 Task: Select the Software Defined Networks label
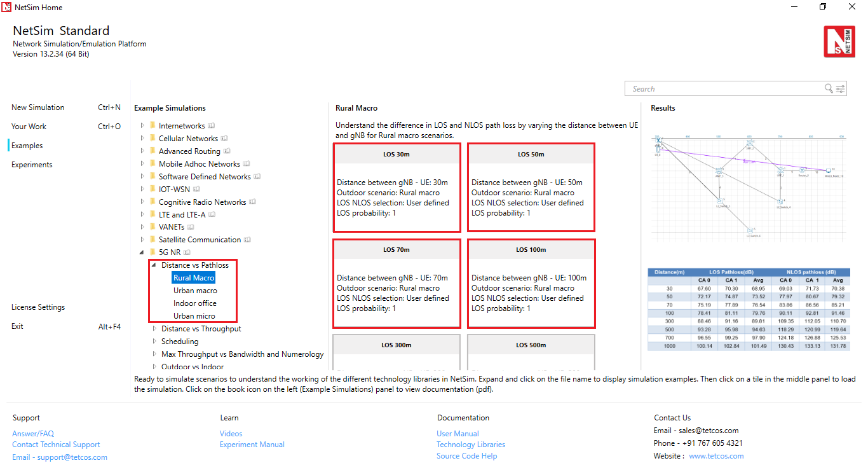coord(205,177)
